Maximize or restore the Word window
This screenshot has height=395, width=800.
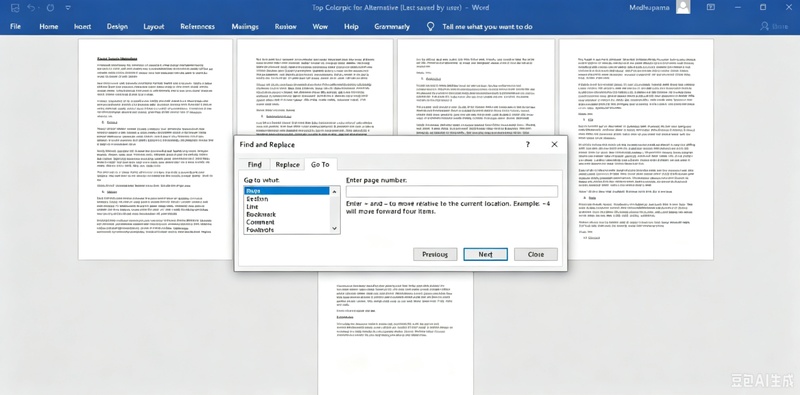pyautogui.click(x=763, y=7)
